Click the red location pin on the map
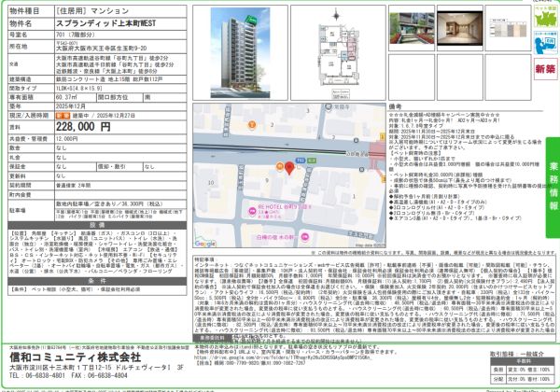Image resolution: width=560 pixels, height=392 pixels. point(289,168)
